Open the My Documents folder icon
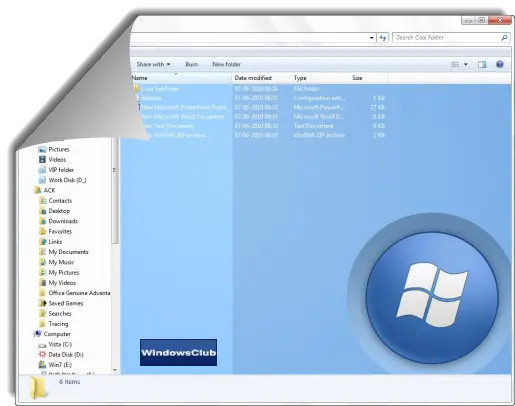This screenshot has width=515, height=406. click(x=43, y=252)
